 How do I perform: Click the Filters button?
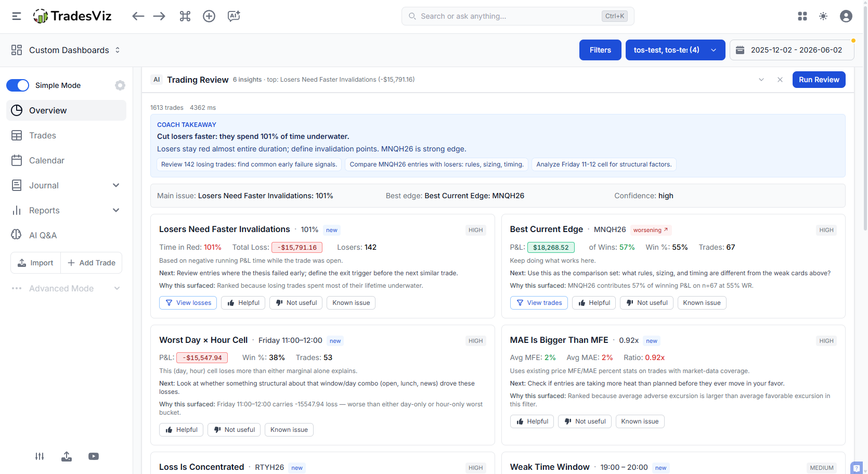pos(600,50)
